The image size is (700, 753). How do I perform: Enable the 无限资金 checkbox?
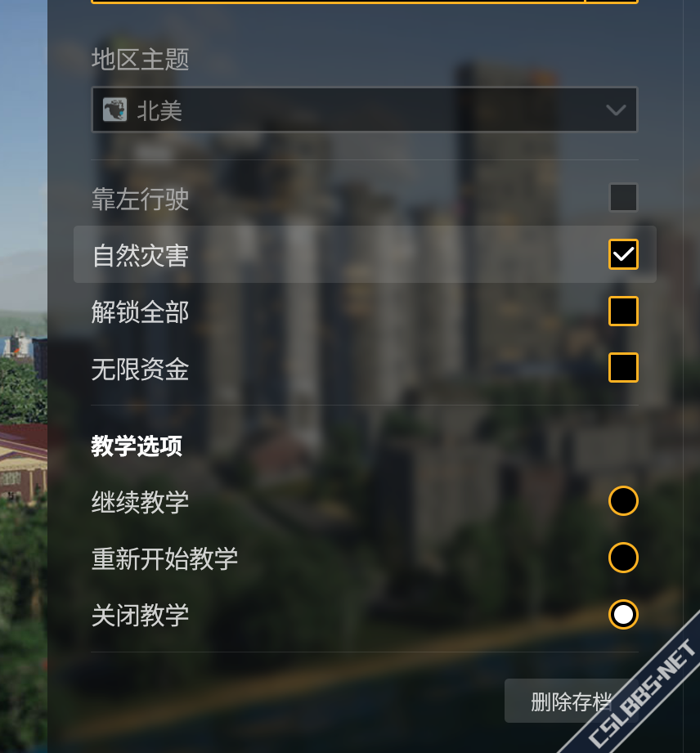(x=623, y=367)
